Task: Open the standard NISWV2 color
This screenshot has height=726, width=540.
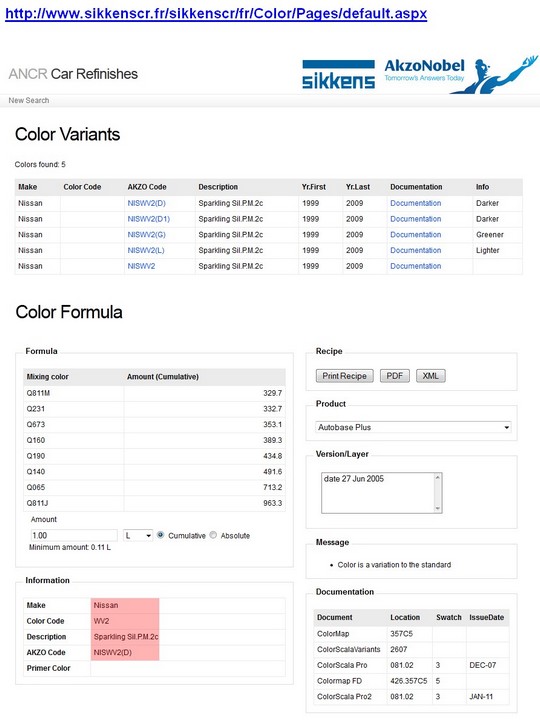Action: tap(141, 266)
